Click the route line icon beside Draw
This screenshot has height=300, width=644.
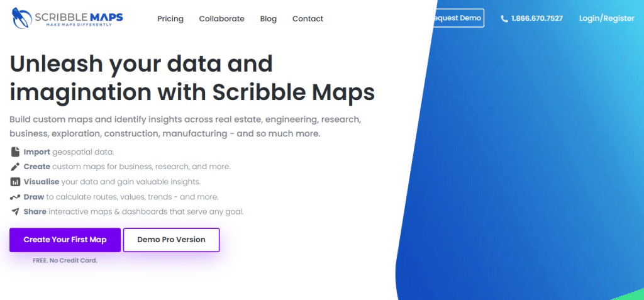tap(15, 197)
